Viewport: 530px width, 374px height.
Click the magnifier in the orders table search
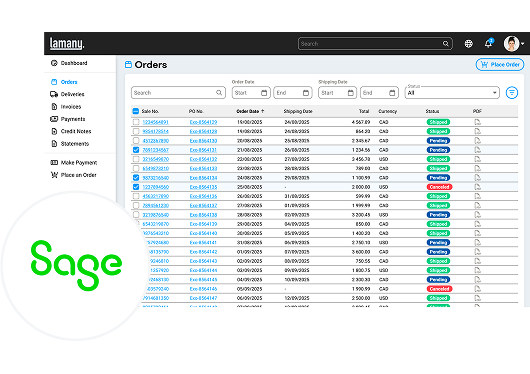pyautogui.click(x=219, y=93)
